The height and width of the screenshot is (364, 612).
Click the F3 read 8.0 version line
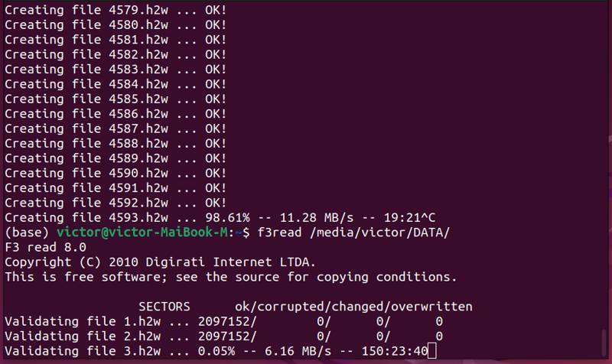[x=45, y=247]
